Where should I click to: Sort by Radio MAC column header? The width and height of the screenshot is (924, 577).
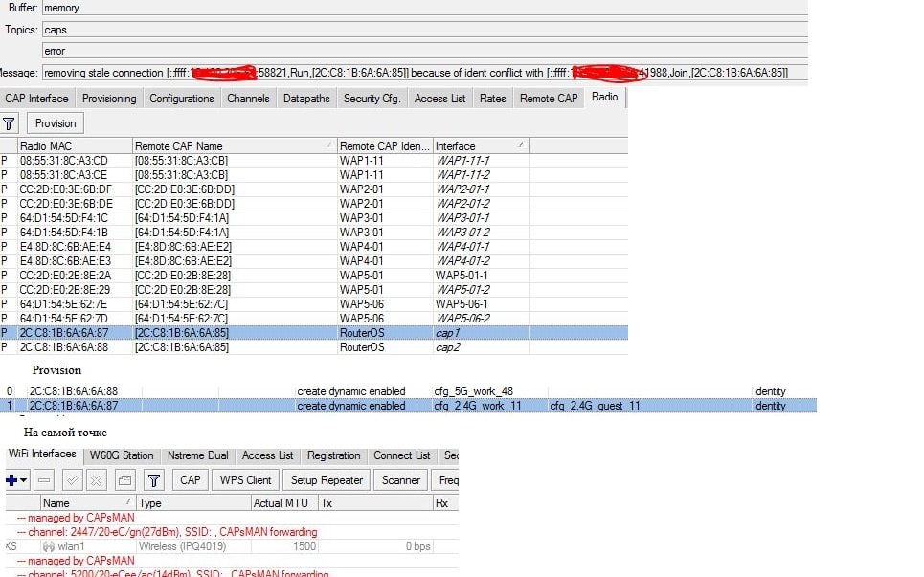(75, 146)
